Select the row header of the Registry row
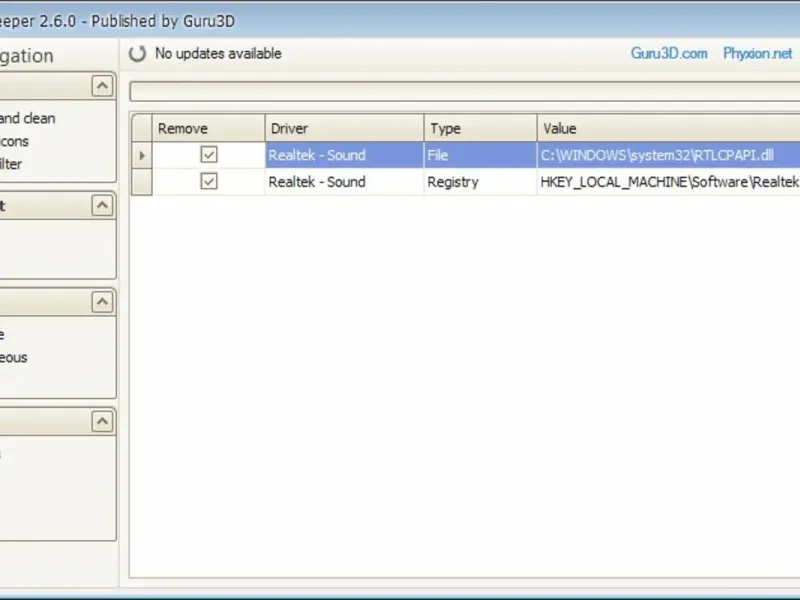The height and width of the screenshot is (600, 800). (x=142, y=182)
